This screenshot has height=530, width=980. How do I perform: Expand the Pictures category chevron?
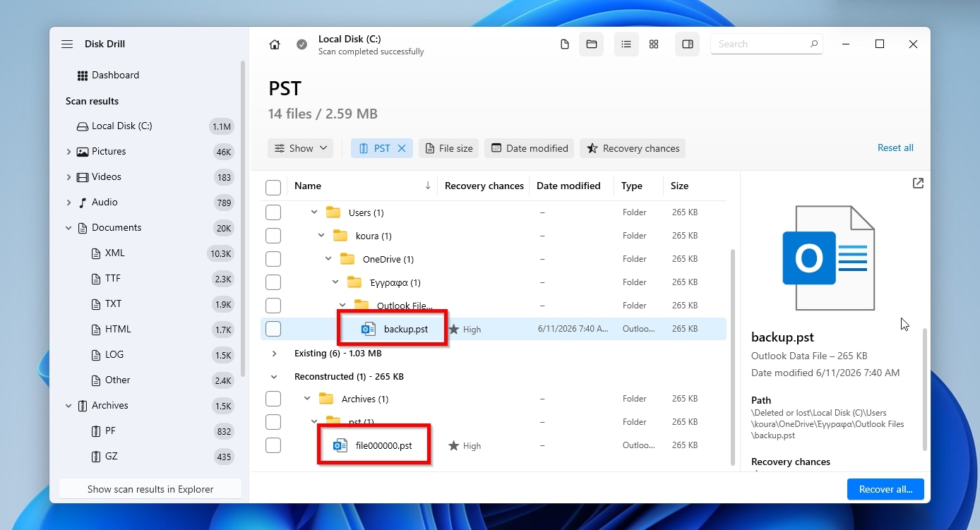pos(68,152)
